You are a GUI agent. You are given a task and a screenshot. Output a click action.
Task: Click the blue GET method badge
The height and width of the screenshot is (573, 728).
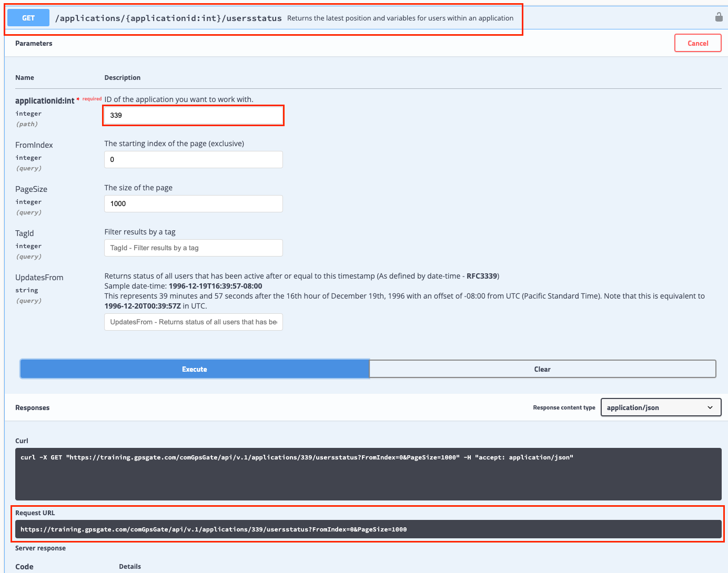[x=28, y=18]
